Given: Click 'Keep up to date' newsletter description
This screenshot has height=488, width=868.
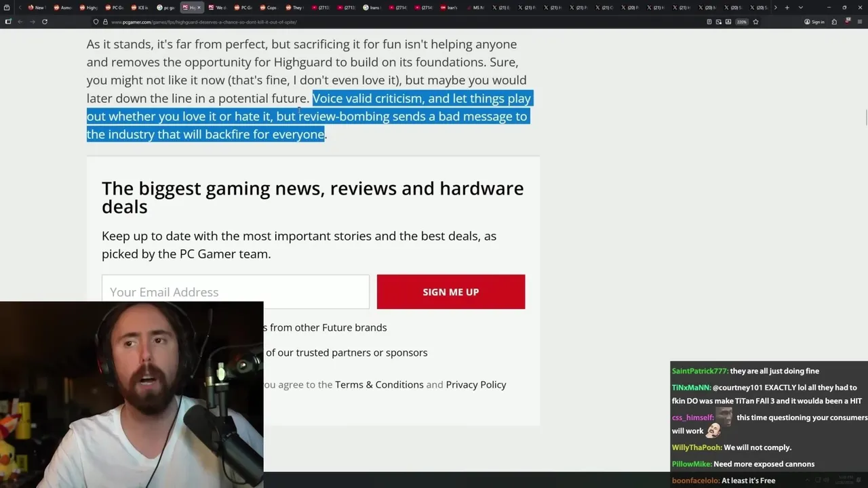Looking at the screenshot, I should click(x=299, y=245).
